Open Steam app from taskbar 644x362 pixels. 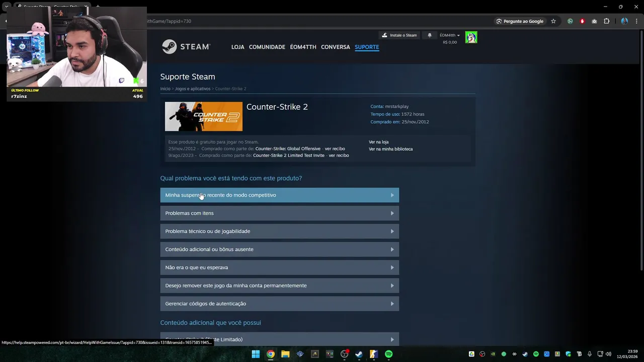click(359, 354)
